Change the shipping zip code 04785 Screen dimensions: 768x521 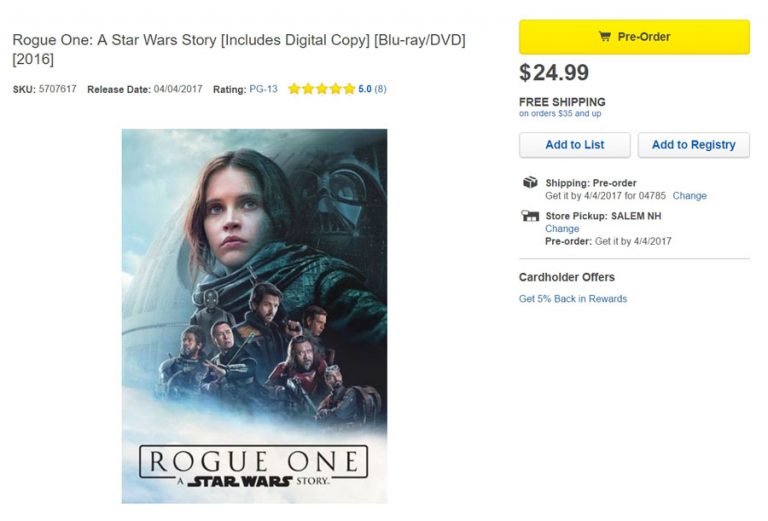coord(689,196)
